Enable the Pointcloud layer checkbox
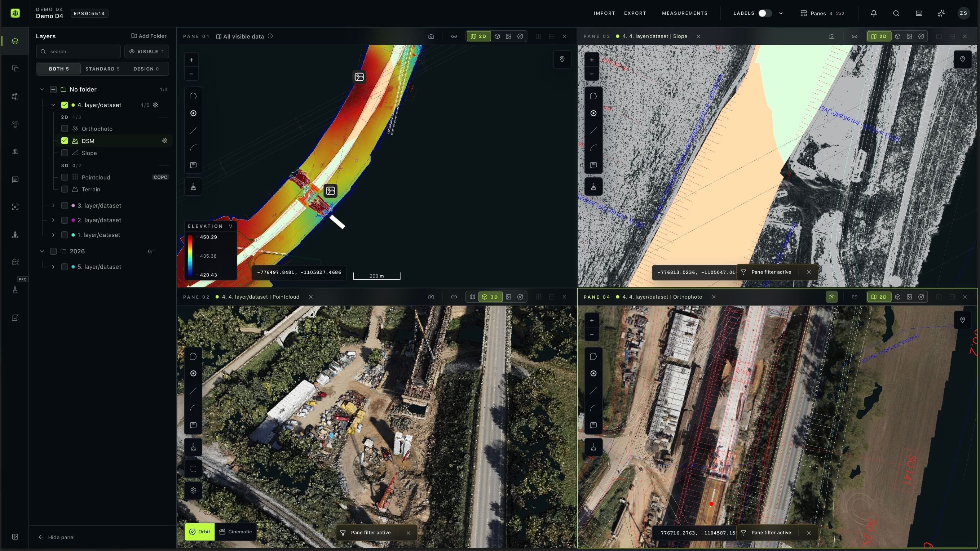980x551 pixels. pos(65,177)
